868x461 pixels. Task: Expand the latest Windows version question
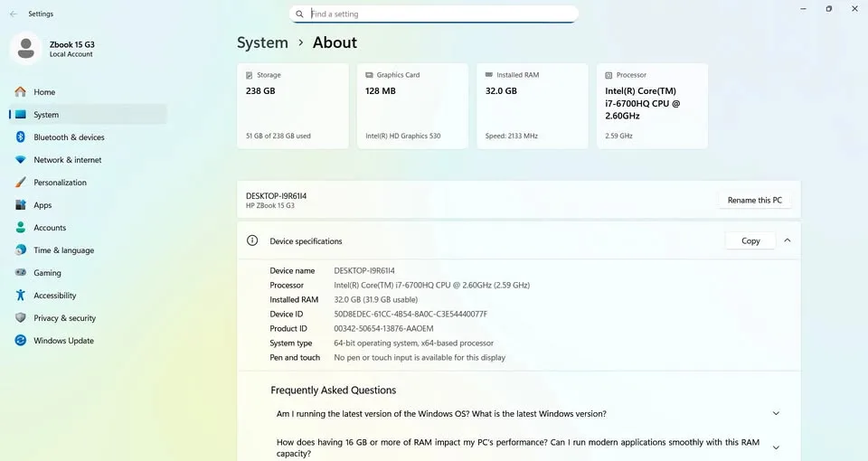coord(775,413)
